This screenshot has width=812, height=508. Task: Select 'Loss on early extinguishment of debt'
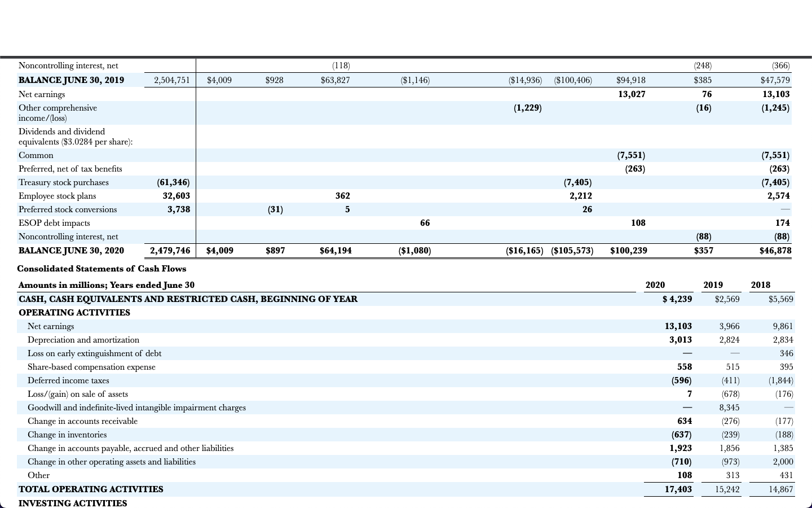coord(95,353)
